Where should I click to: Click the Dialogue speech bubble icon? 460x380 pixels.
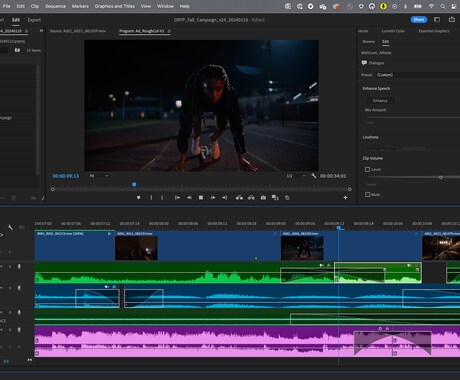point(364,63)
